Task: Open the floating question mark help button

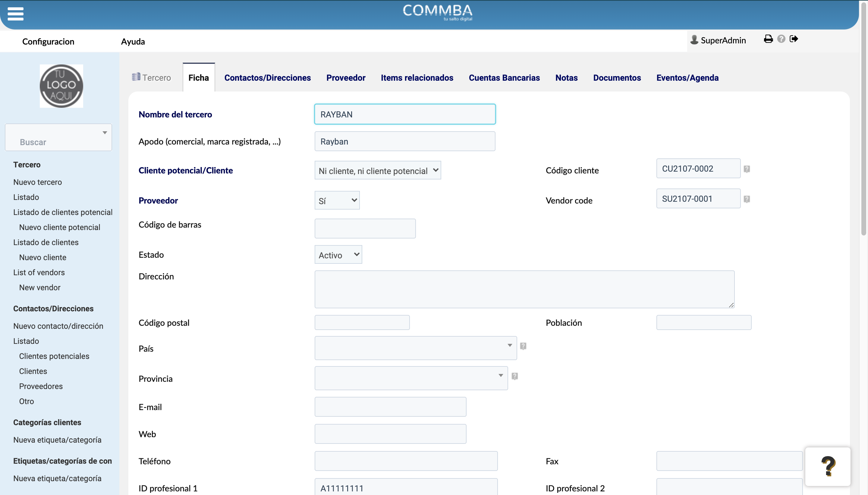Action: pyautogui.click(x=828, y=466)
